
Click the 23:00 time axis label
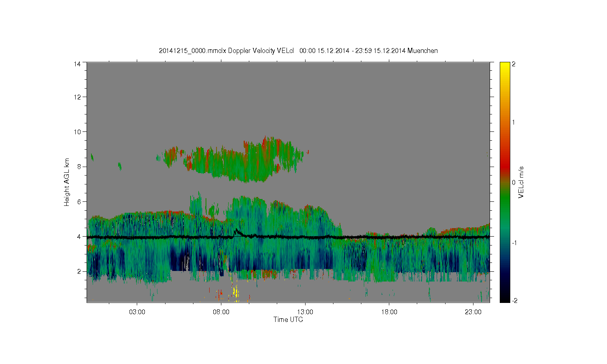click(x=473, y=312)
